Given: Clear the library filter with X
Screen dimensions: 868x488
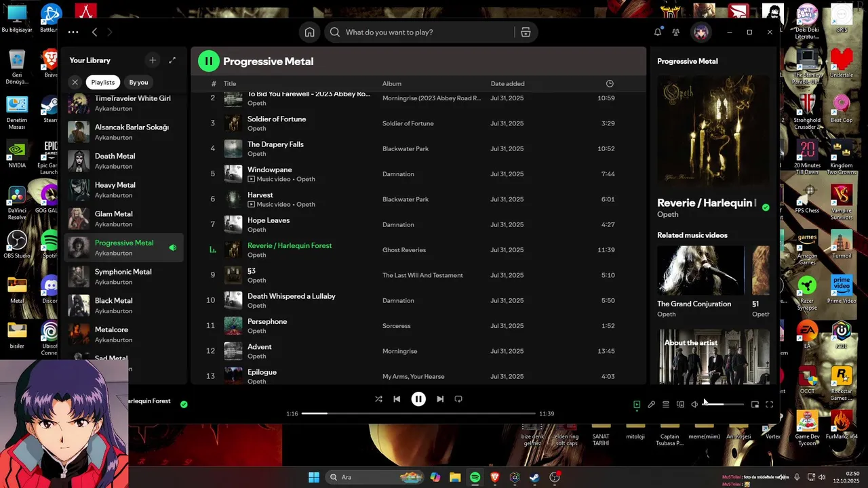Looking at the screenshot, I should point(75,82).
